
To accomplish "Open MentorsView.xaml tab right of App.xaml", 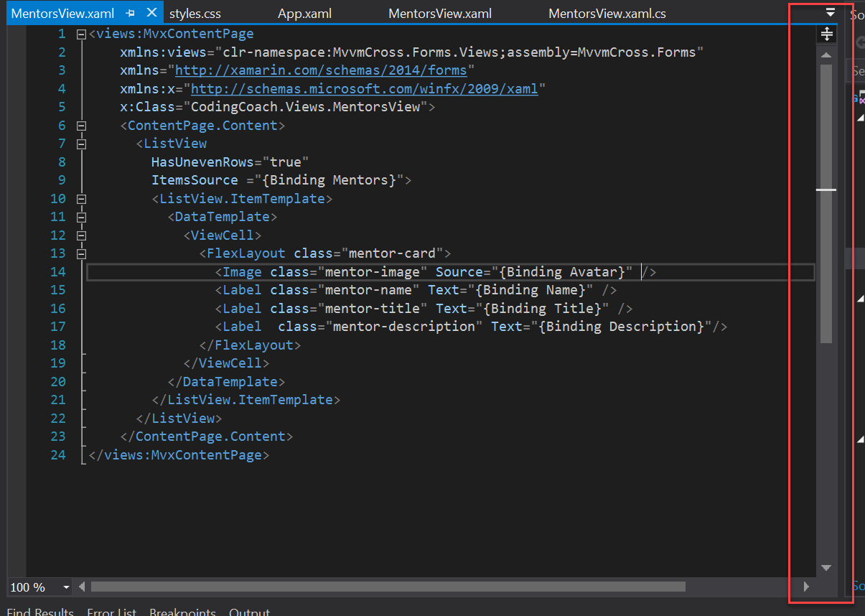I will coord(440,14).
